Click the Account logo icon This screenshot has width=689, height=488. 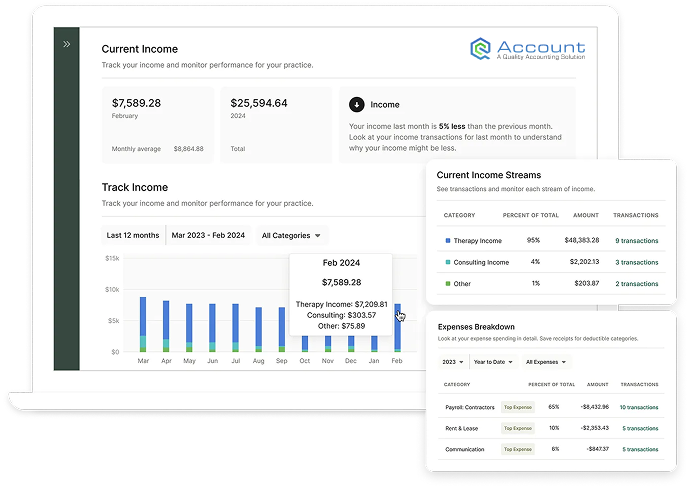click(x=483, y=51)
